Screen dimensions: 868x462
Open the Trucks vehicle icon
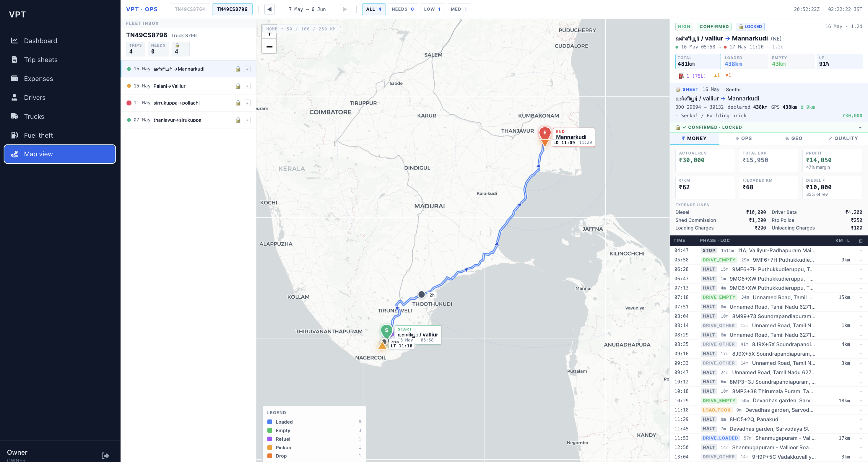(x=14, y=116)
